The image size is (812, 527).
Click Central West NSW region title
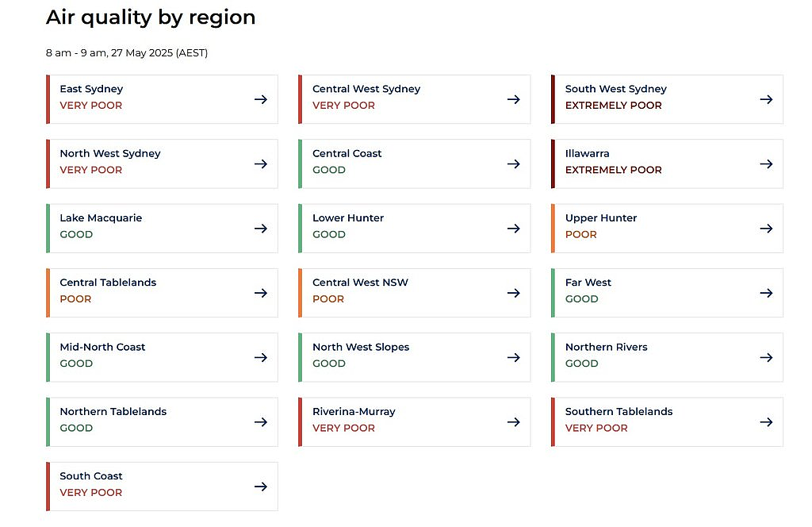pyautogui.click(x=360, y=283)
